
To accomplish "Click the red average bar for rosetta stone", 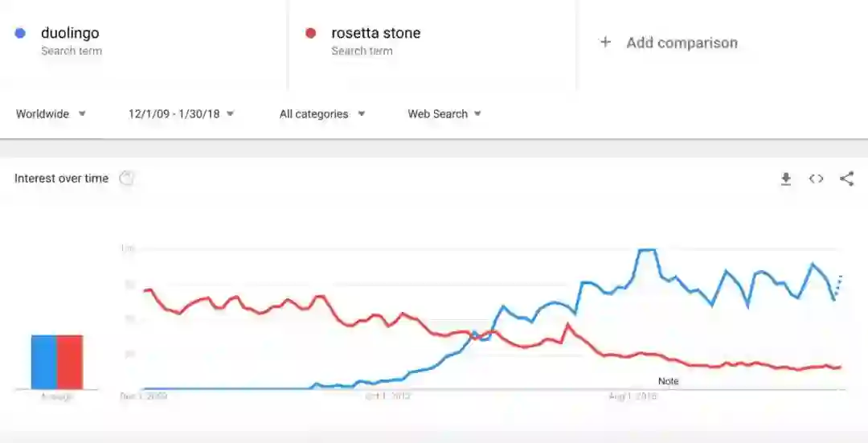I will pos(70,362).
